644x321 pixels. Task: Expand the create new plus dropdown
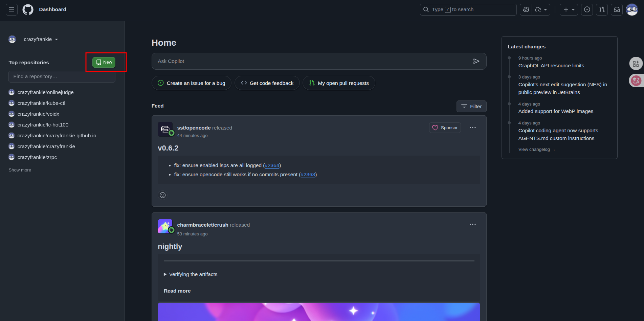(x=569, y=9)
